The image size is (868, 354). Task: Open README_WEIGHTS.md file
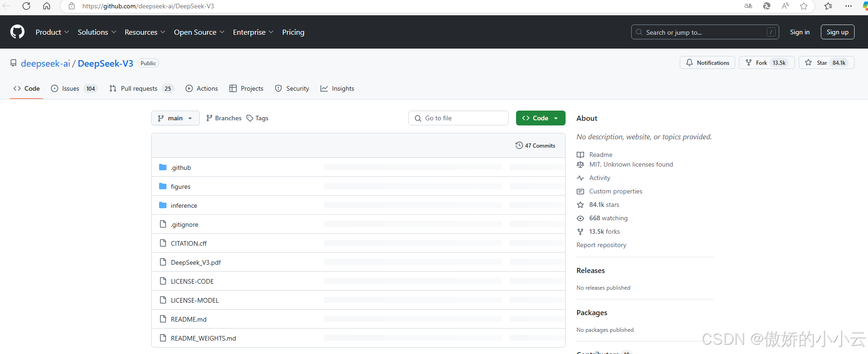coord(203,338)
